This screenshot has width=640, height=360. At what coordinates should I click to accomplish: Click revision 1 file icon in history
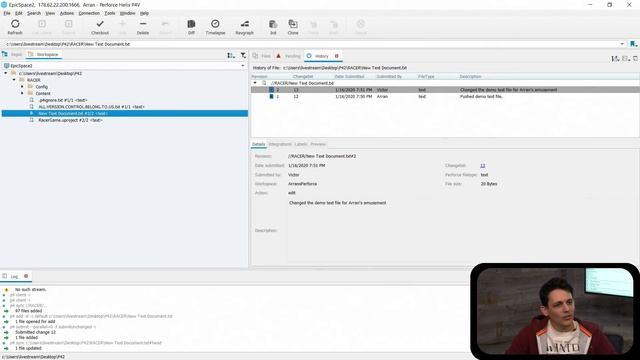pos(271,97)
